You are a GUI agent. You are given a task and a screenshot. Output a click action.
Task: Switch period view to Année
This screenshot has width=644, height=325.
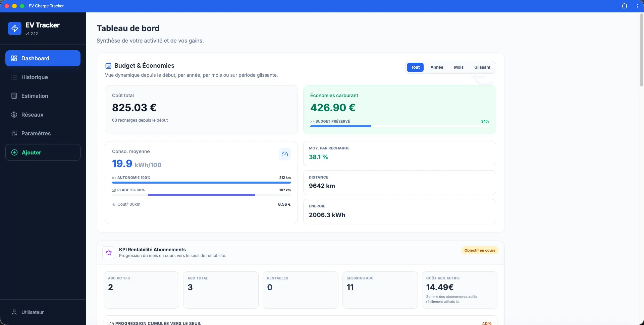click(x=437, y=67)
